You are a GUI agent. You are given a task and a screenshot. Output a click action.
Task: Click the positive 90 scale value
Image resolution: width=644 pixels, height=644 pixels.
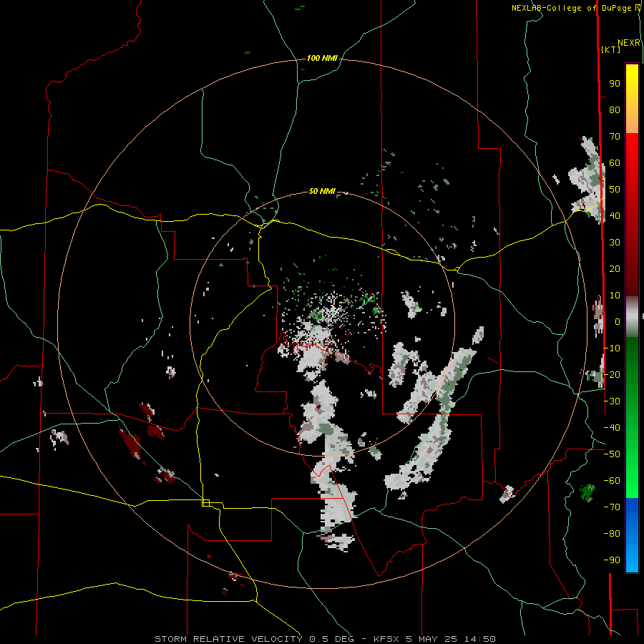615,84
